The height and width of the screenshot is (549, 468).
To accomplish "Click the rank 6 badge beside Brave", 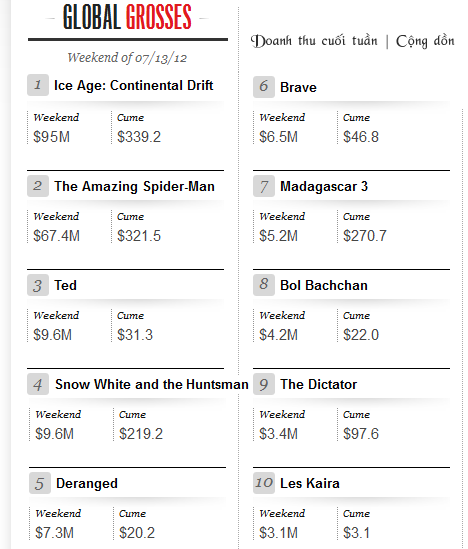I will point(264,87).
